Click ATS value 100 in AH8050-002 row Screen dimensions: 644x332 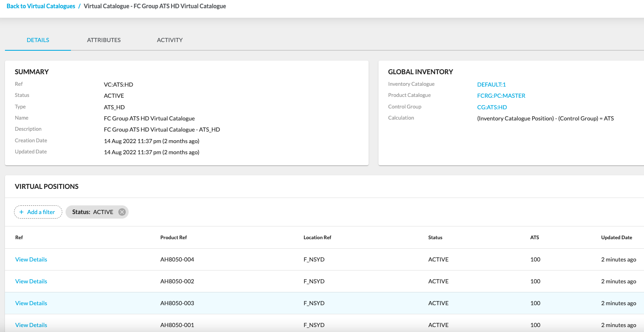[535, 281]
